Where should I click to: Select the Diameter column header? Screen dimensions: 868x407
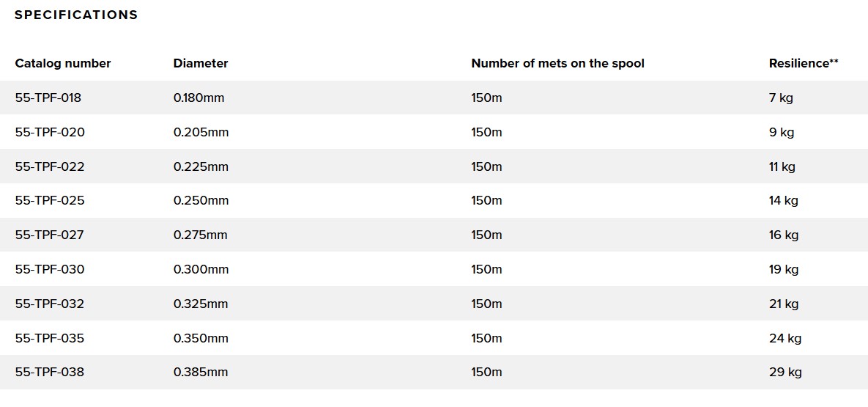click(201, 63)
